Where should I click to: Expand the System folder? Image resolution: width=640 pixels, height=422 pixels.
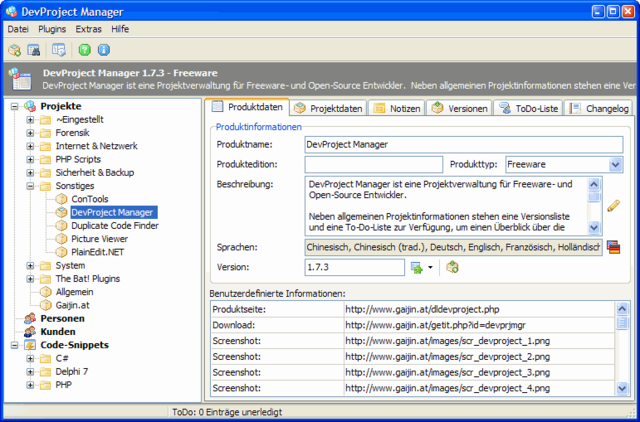30,266
